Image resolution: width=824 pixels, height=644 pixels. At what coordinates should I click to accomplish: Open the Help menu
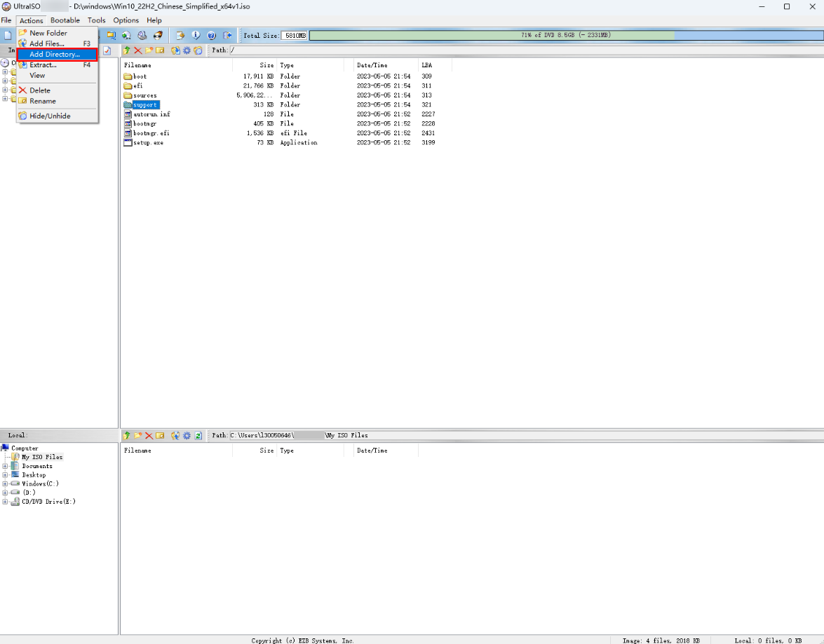154,20
